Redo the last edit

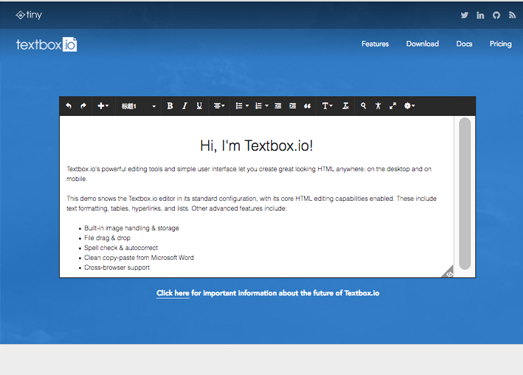click(83, 106)
